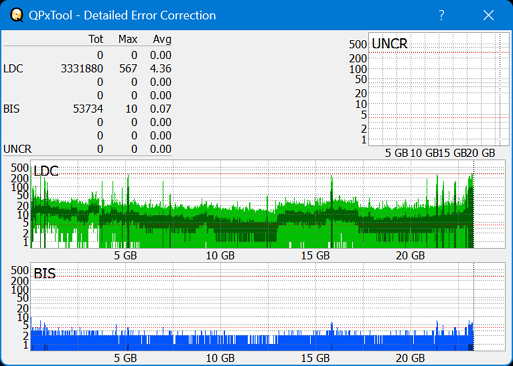This screenshot has height=366, width=513.
Task: Select the BIS total value 53734
Action: [x=88, y=109]
